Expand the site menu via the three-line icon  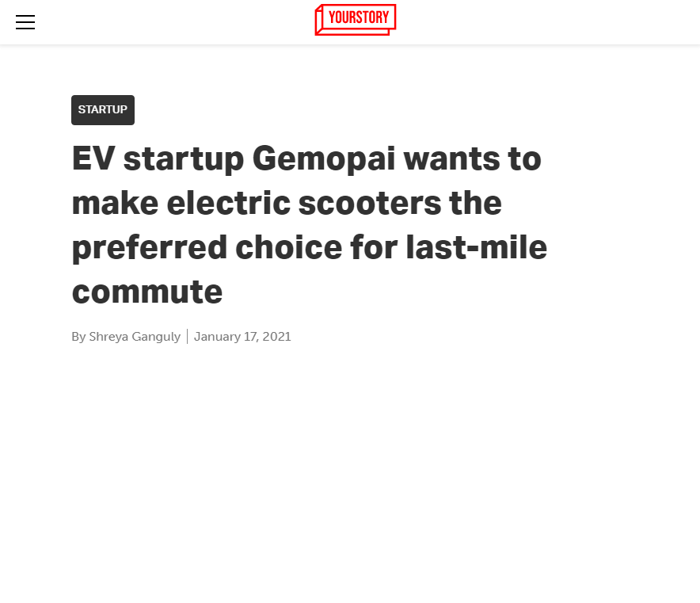point(25,22)
